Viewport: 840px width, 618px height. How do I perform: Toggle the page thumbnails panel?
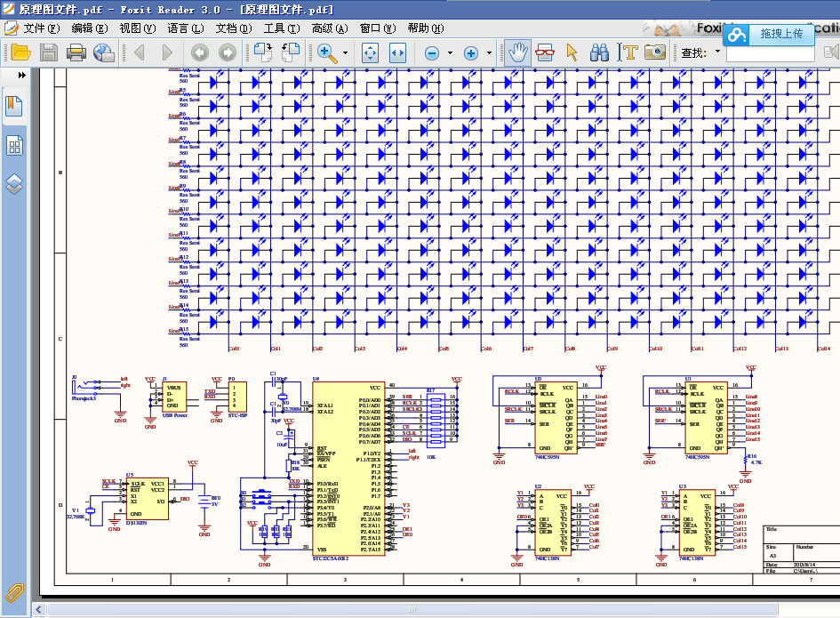(14, 146)
